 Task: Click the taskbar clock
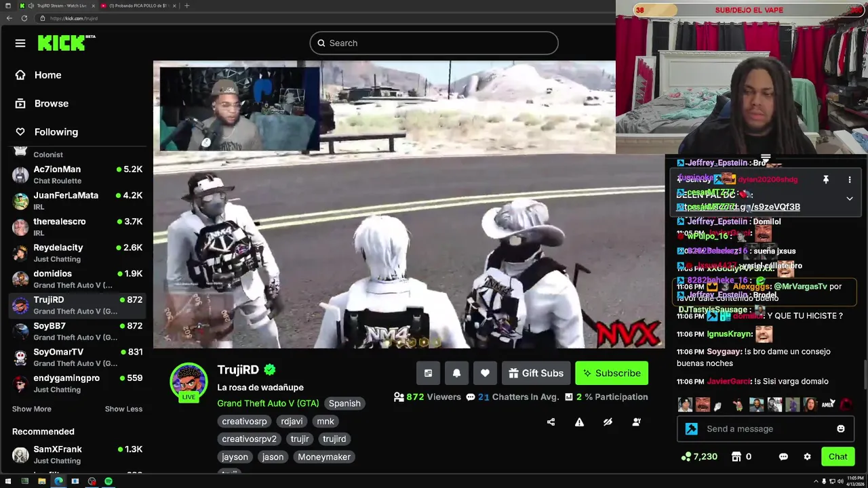point(854,481)
